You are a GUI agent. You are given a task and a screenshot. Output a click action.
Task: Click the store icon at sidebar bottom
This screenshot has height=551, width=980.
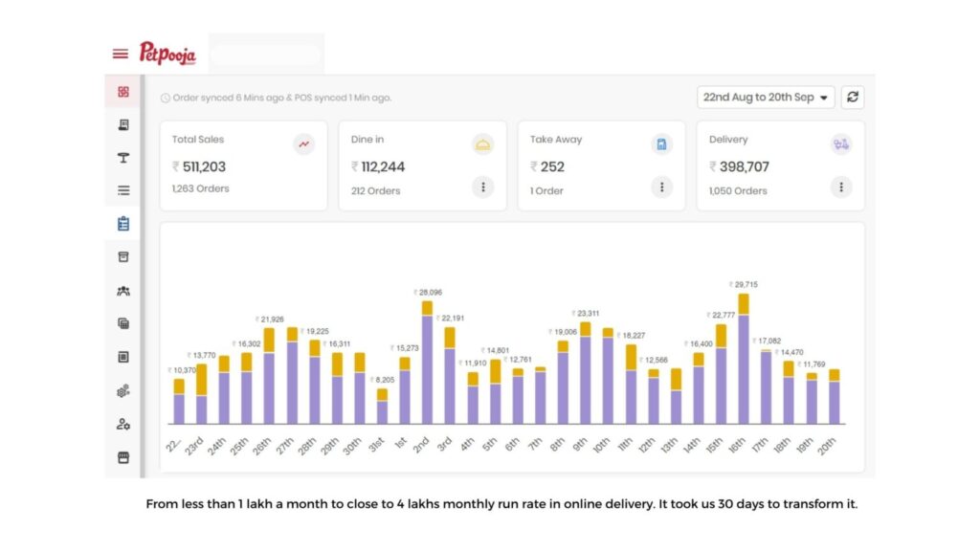point(123,457)
